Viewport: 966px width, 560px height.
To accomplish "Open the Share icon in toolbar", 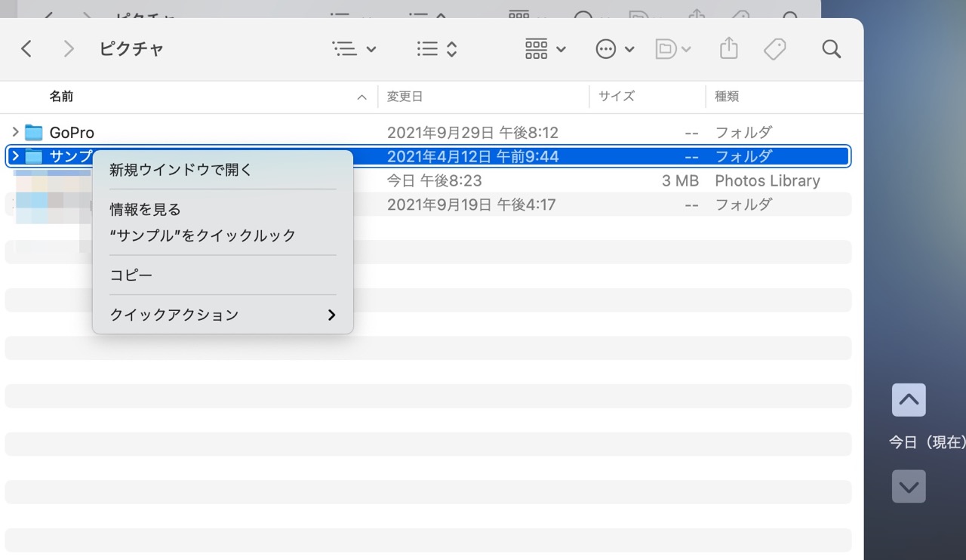I will tap(728, 49).
